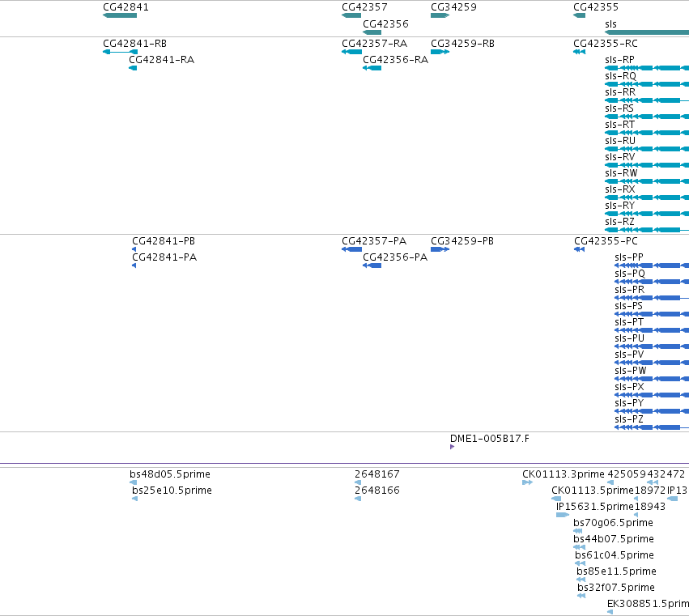Select the CG42355 gene label

[596, 7]
